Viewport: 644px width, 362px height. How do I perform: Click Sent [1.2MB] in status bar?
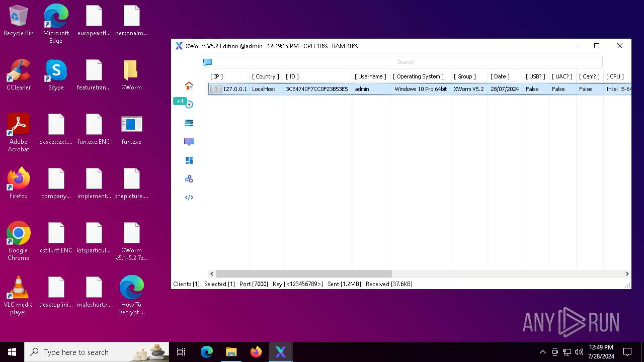344,284
